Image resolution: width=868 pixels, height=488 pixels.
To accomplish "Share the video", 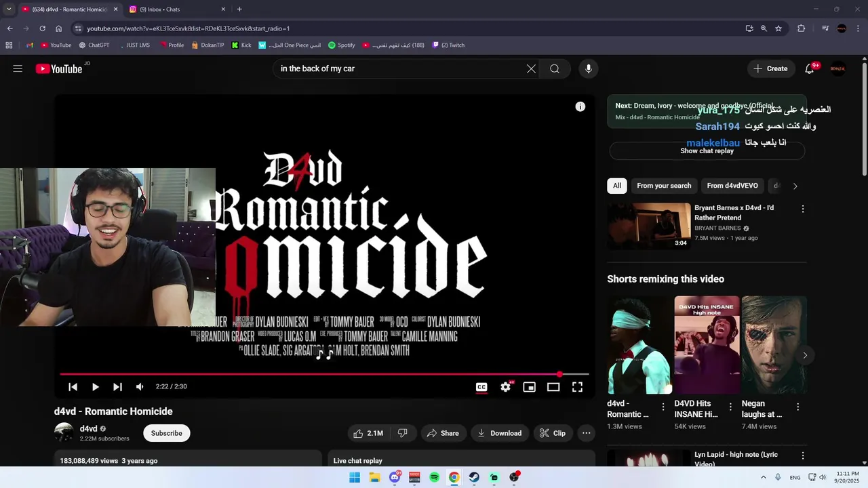I will coord(442,433).
